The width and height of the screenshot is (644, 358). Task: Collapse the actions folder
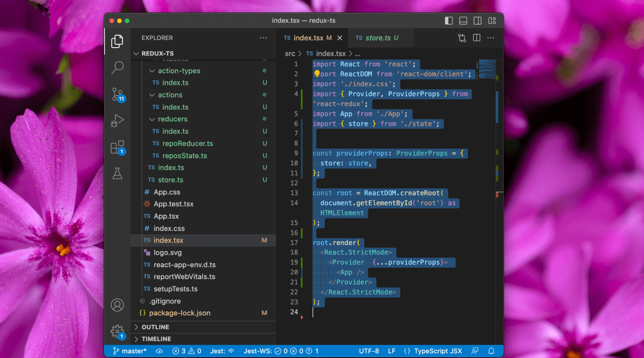click(x=170, y=95)
